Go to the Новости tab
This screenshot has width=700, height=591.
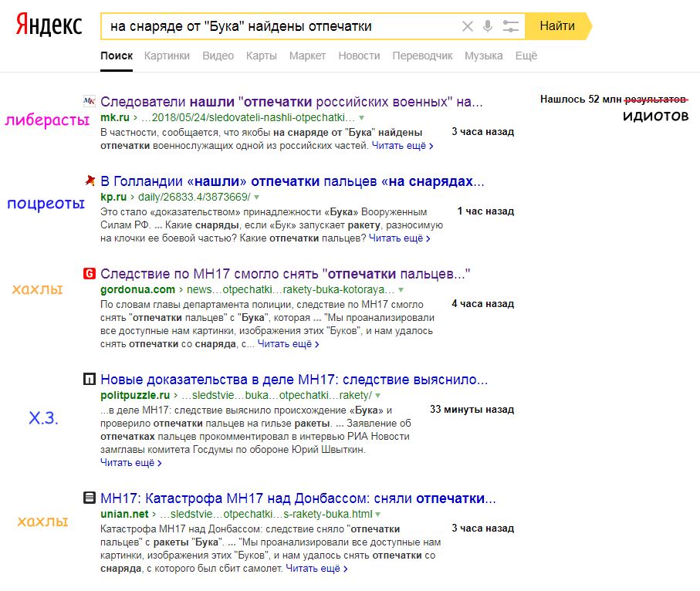[360, 56]
